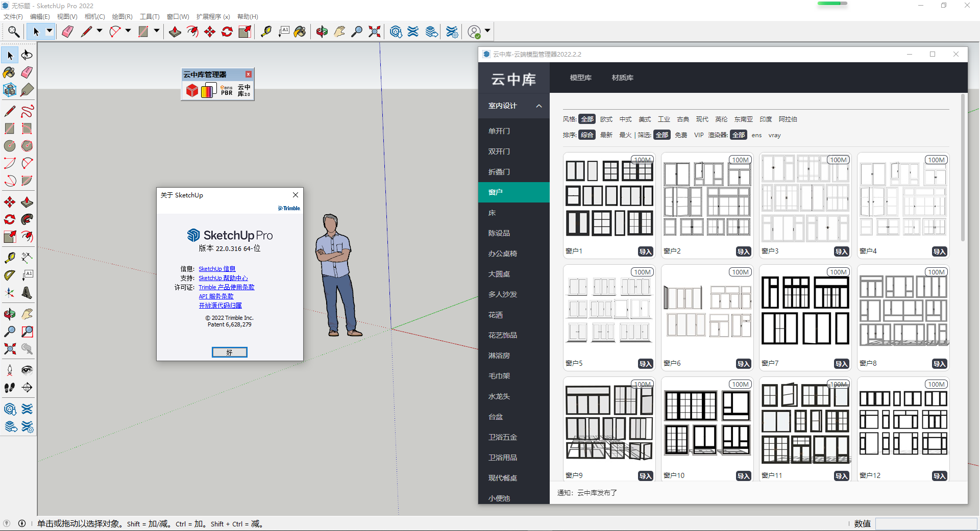Screen dimensions: 980x531
Task: Select the Freehand tool in left toolbar
Action: [27, 111]
